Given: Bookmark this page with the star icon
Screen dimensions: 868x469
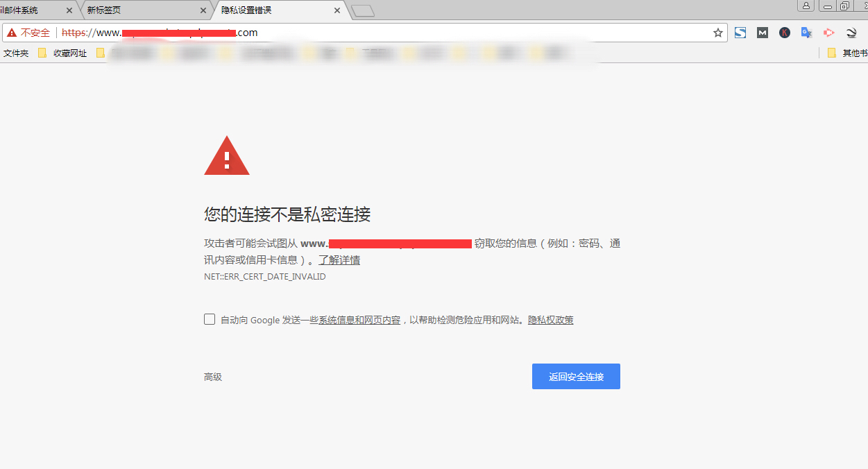Looking at the screenshot, I should click(717, 33).
